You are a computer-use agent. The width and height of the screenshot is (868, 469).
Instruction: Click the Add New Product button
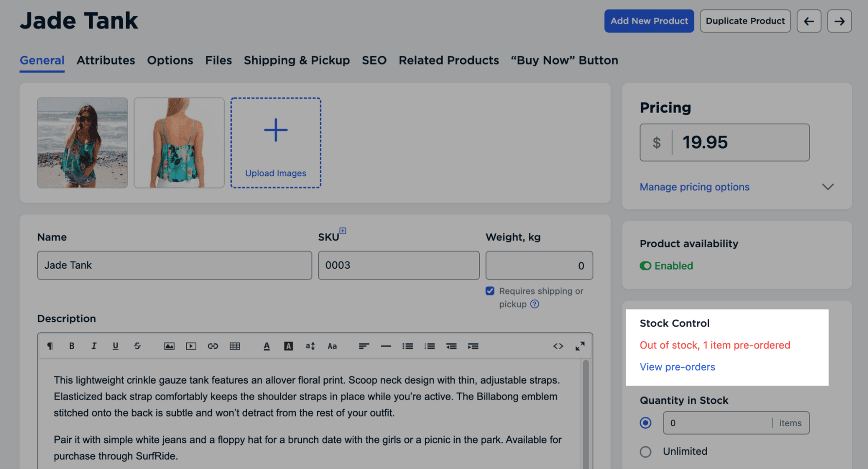click(649, 21)
